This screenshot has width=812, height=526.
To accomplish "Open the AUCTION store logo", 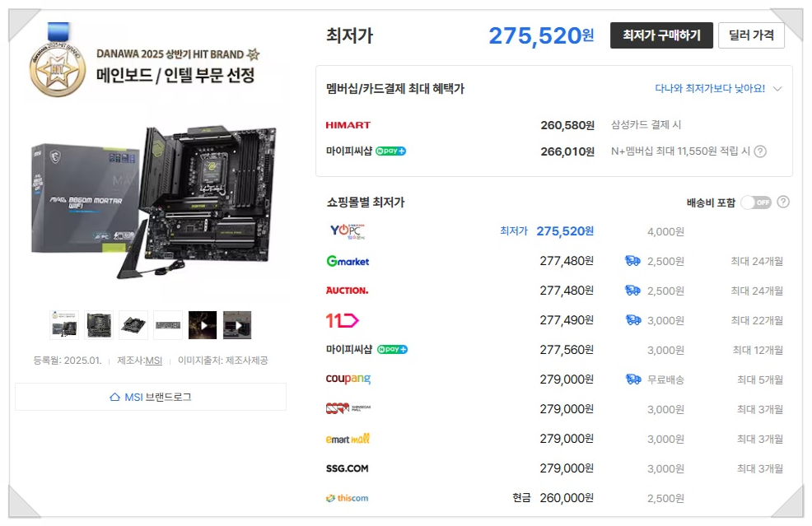I will (347, 291).
